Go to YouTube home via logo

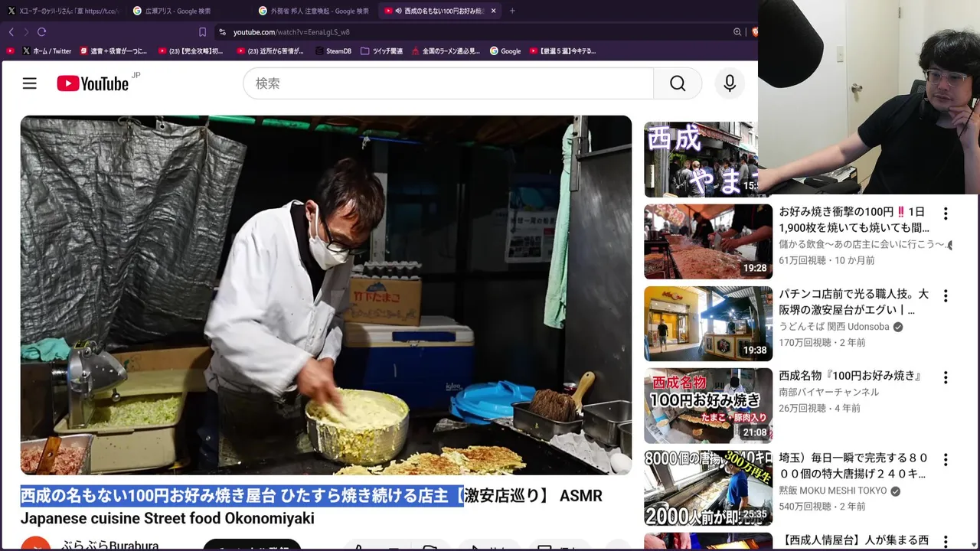click(x=93, y=83)
